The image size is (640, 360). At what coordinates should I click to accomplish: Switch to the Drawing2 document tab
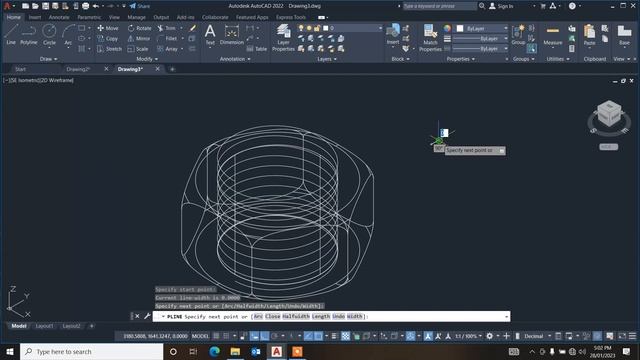pos(78,69)
